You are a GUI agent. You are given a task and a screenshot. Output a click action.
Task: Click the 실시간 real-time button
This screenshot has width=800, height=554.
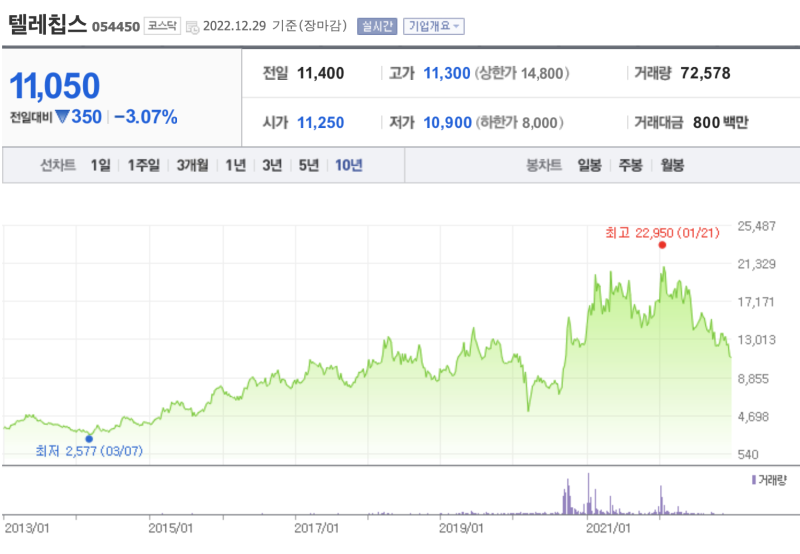[377, 26]
